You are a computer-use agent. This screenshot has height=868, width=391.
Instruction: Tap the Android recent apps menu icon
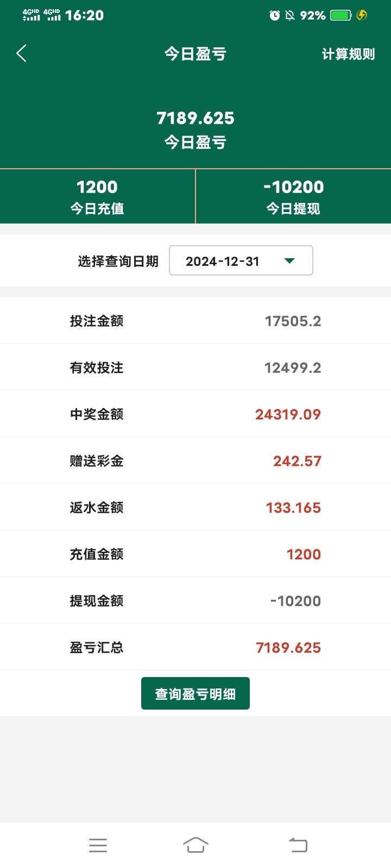98,845
